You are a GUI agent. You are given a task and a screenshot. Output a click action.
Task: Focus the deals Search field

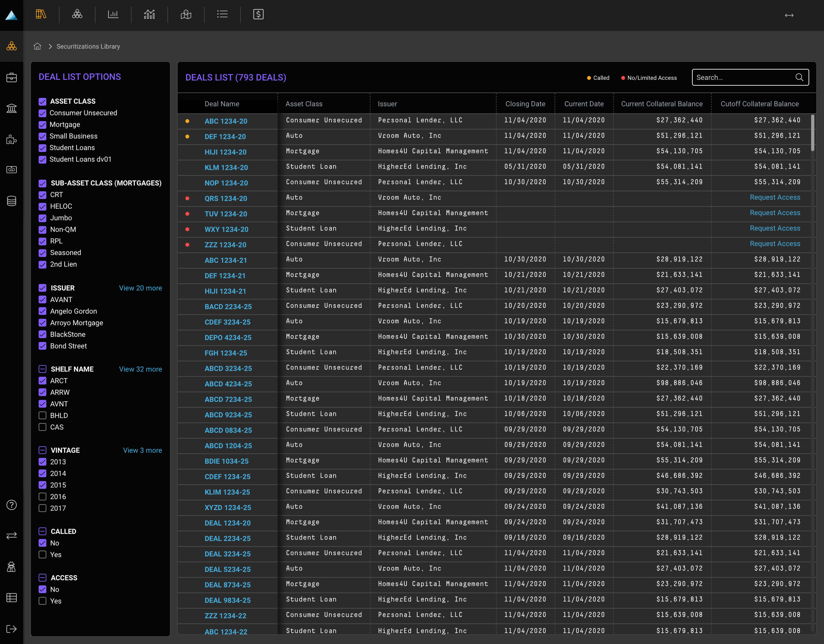pos(750,77)
